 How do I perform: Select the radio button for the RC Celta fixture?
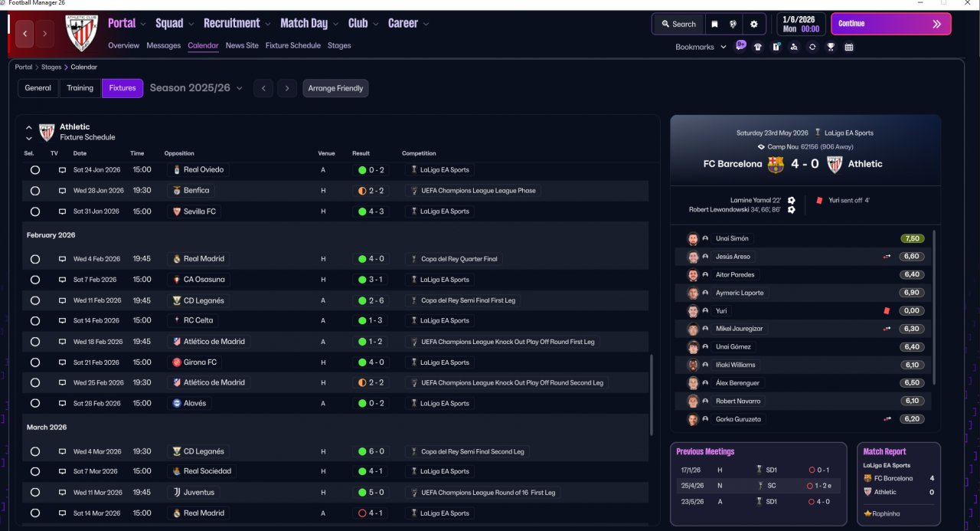click(35, 321)
